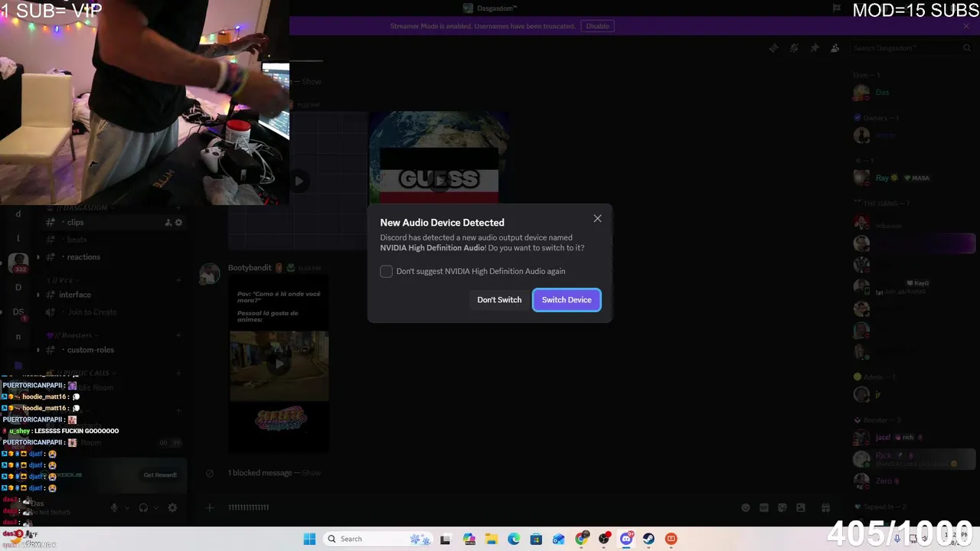Open Task View from taskbar
Image resolution: width=980 pixels, height=551 pixels.
[446, 540]
